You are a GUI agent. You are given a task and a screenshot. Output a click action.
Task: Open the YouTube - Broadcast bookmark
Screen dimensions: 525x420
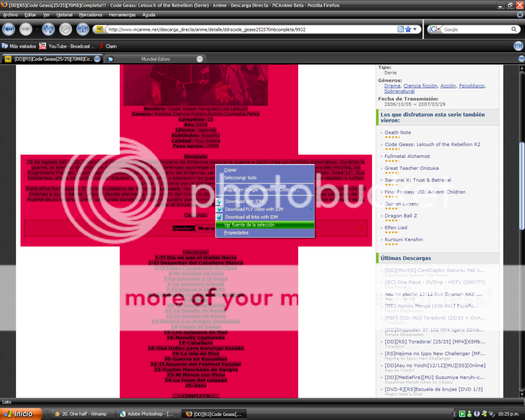pos(67,46)
